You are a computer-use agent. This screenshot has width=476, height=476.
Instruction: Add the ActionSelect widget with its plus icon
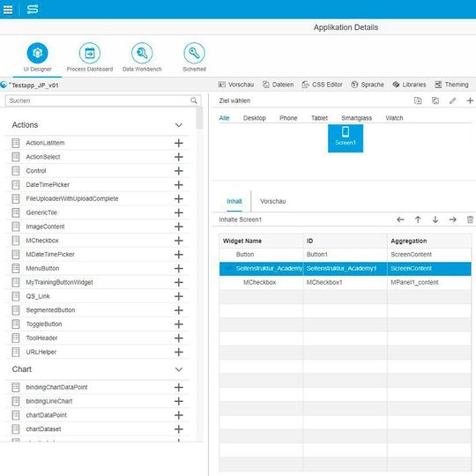[178, 157]
